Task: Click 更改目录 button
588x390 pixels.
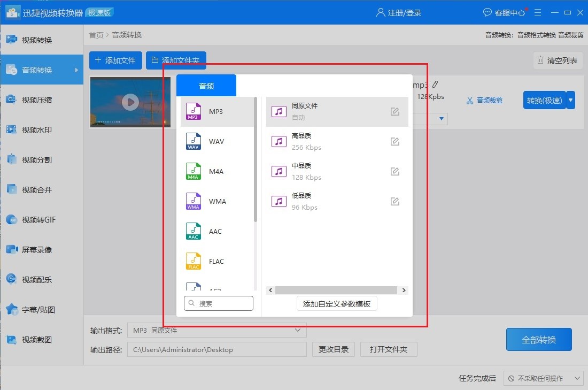Action: click(334, 349)
